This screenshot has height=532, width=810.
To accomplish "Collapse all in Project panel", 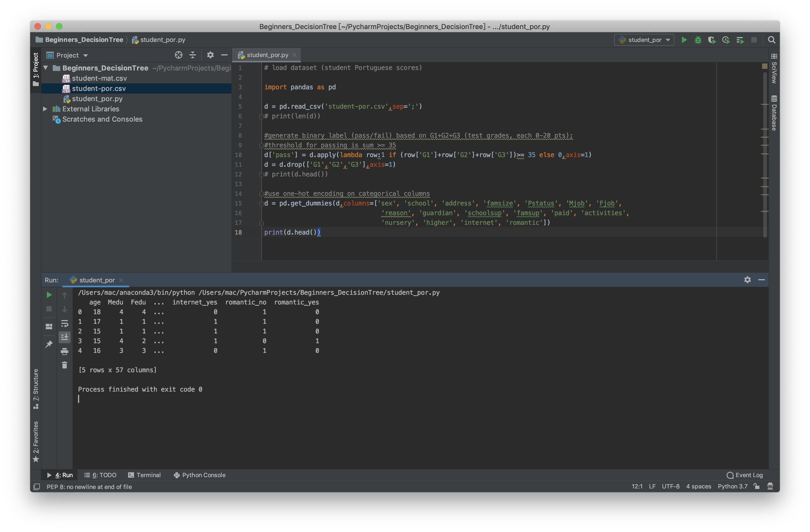I will click(x=193, y=55).
